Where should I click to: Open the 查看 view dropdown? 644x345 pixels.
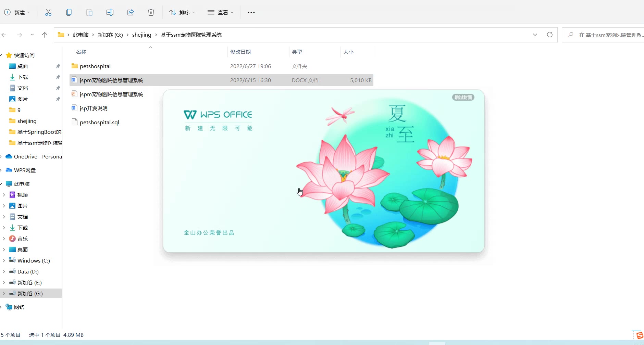tap(220, 12)
